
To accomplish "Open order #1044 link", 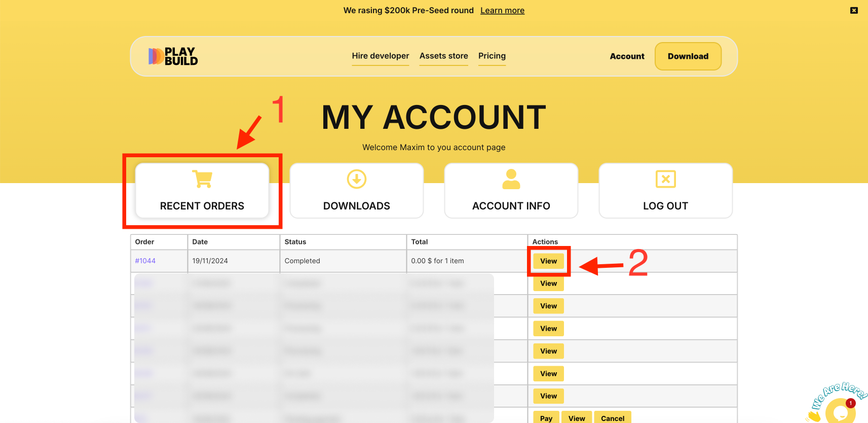I will tap(145, 261).
